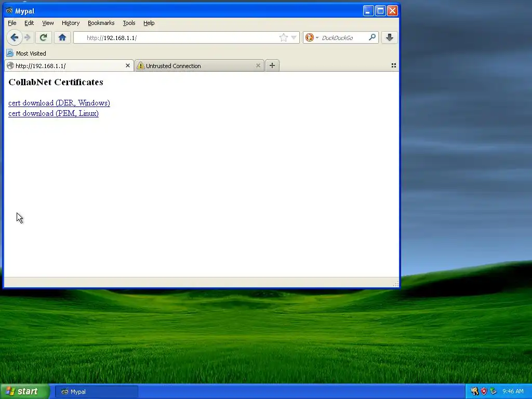The width and height of the screenshot is (532, 399).
Task: Click the safely remove hardware tray icon
Action: tap(494, 392)
